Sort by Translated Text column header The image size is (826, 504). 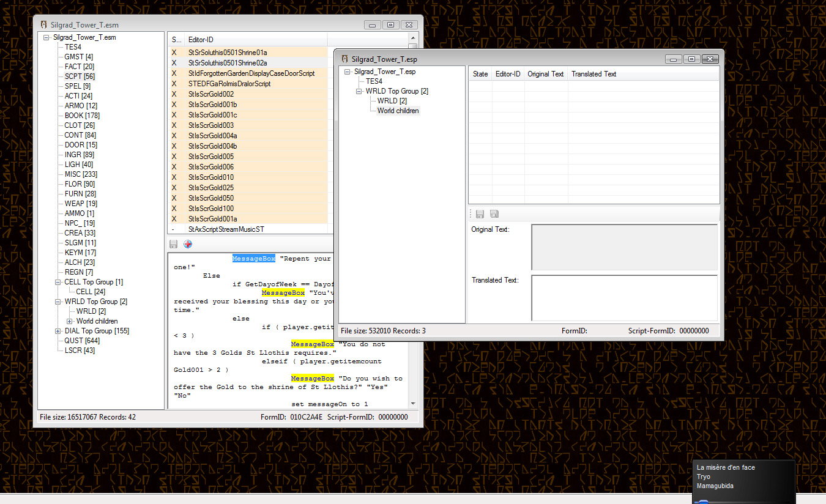[x=643, y=74]
